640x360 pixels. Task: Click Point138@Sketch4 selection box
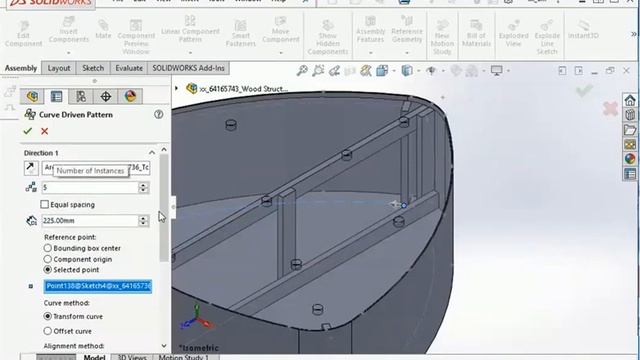pyautogui.click(x=98, y=286)
